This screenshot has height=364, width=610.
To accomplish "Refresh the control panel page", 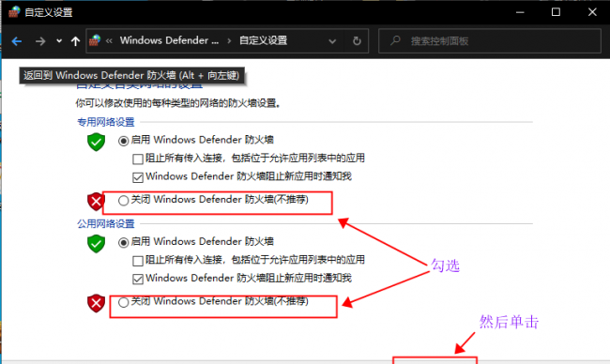I will [357, 41].
